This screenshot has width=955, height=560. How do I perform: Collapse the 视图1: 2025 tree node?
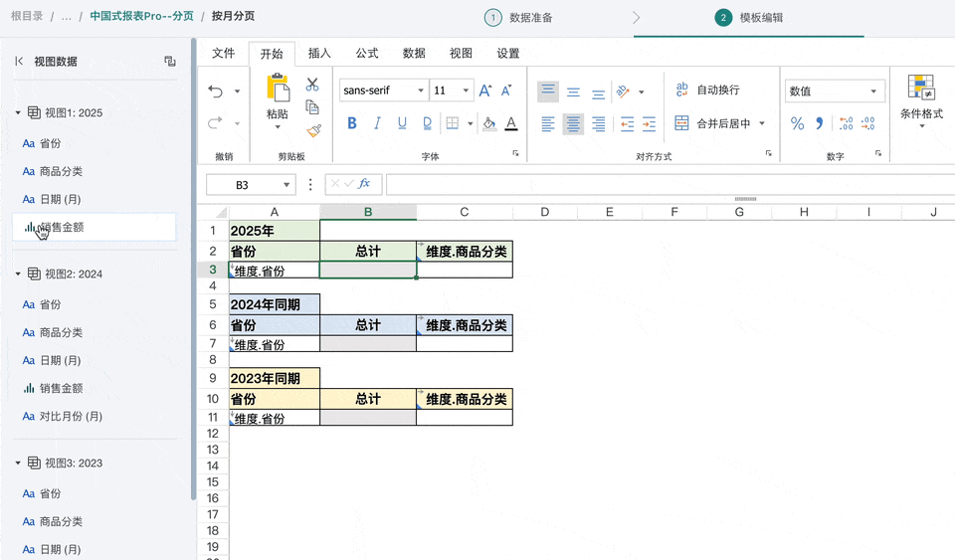click(x=18, y=112)
